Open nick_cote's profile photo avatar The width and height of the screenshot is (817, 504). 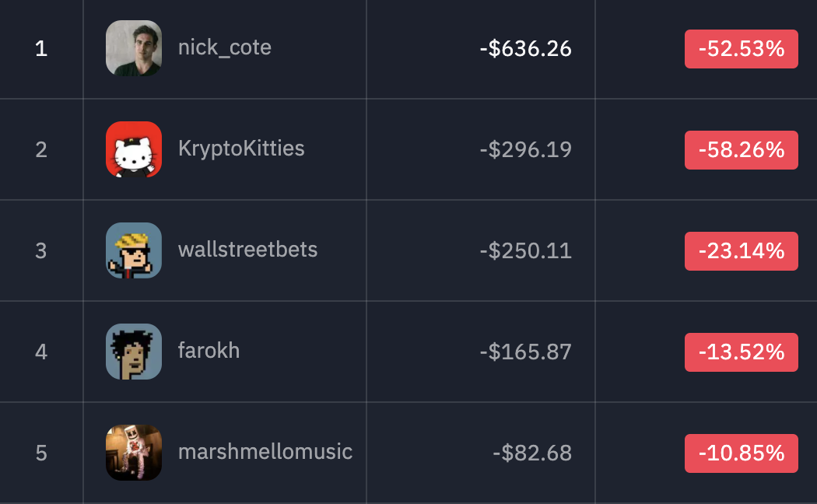[x=134, y=48]
